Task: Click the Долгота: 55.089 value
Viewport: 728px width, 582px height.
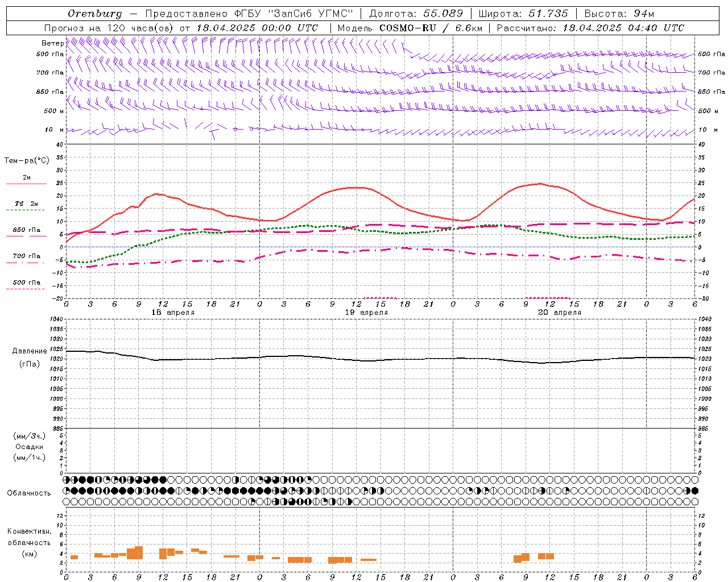Action: pyautogui.click(x=416, y=14)
